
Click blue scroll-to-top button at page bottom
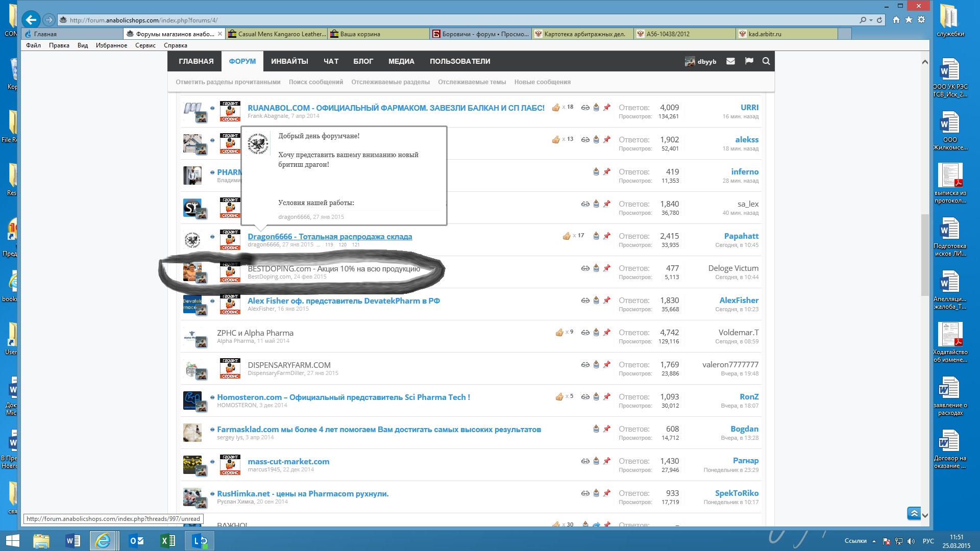(x=914, y=513)
